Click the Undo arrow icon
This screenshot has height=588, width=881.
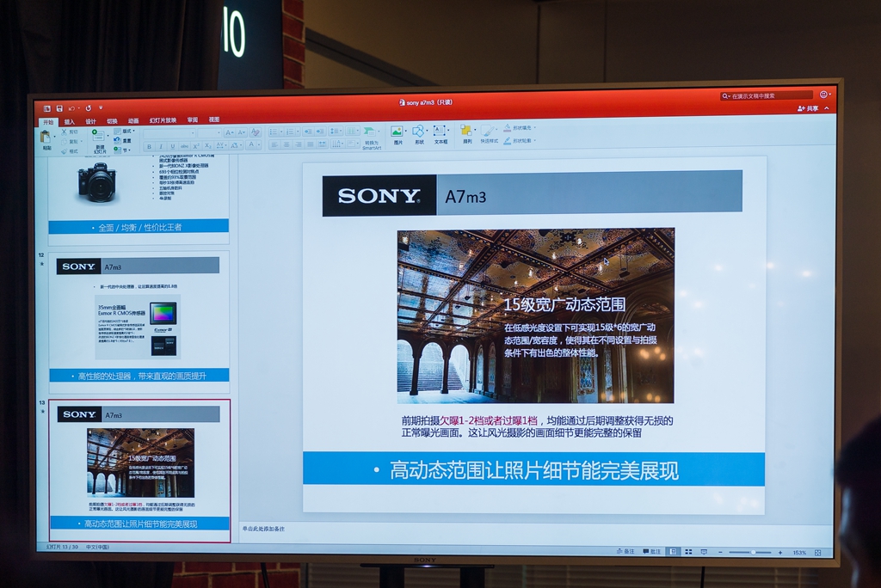pyautogui.click(x=71, y=108)
